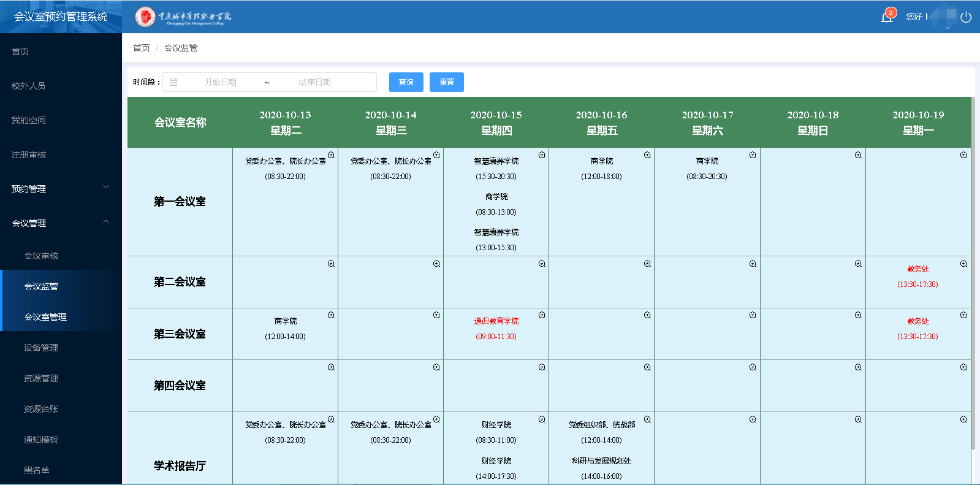Click the 首页 breadcrumb link
Viewport: 980px width, 485px height.
click(142, 48)
